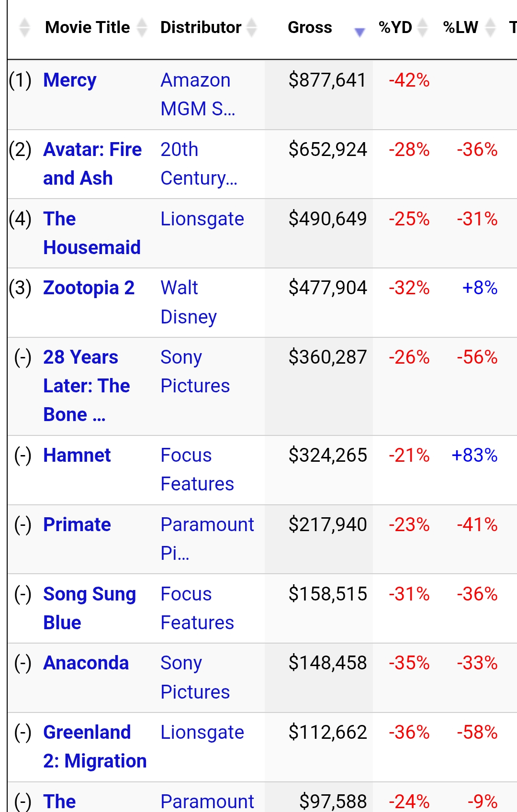The width and height of the screenshot is (517, 812).
Task: Sort by the Movie Title header text
Action: tap(87, 28)
